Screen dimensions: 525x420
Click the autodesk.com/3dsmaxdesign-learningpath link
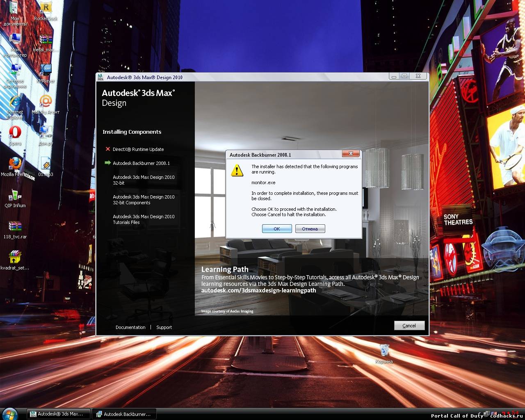point(258,290)
